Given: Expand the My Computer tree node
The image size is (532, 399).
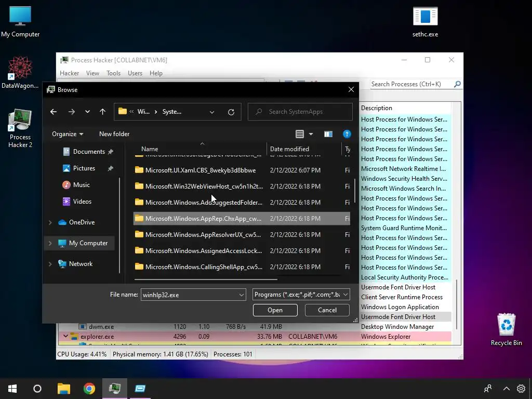Looking at the screenshot, I should [50, 243].
